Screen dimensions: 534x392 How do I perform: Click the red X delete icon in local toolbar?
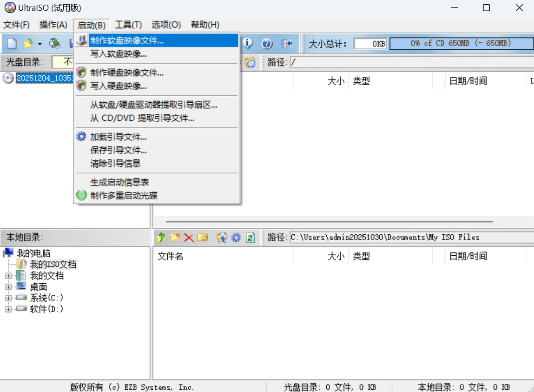(x=189, y=238)
